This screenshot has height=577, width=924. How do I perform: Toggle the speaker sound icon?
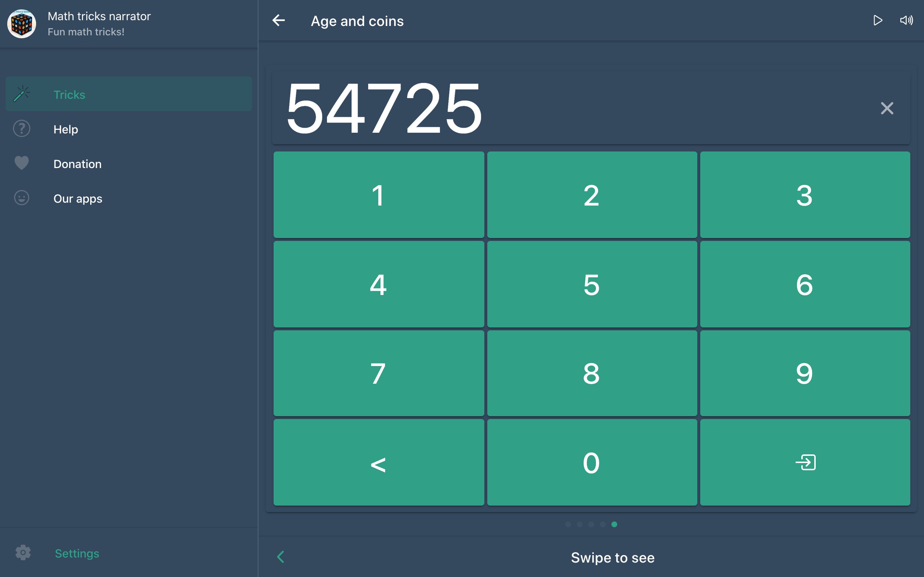(x=906, y=21)
